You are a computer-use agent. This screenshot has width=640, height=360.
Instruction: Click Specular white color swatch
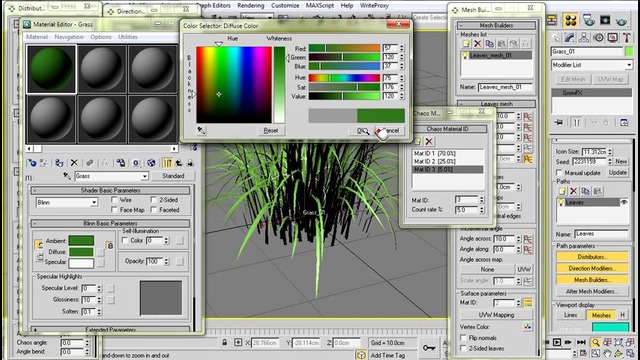[x=81, y=263]
